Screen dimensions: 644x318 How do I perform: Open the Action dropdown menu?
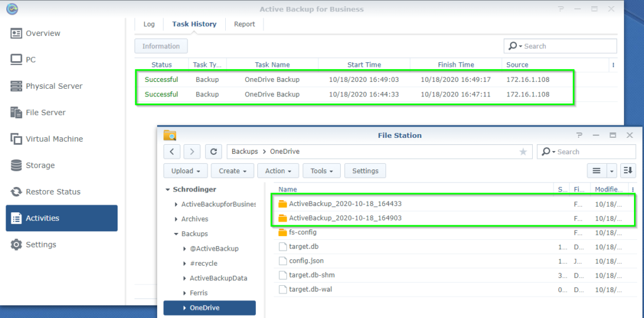pyautogui.click(x=279, y=171)
